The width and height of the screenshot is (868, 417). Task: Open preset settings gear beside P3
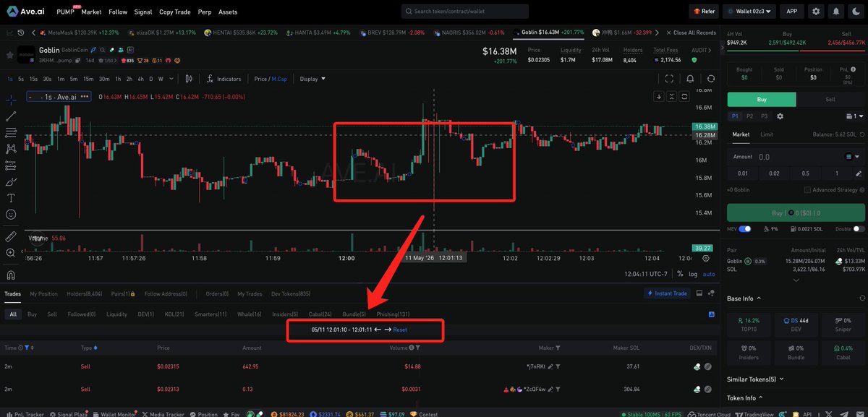pyautogui.click(x=780, y=116)
